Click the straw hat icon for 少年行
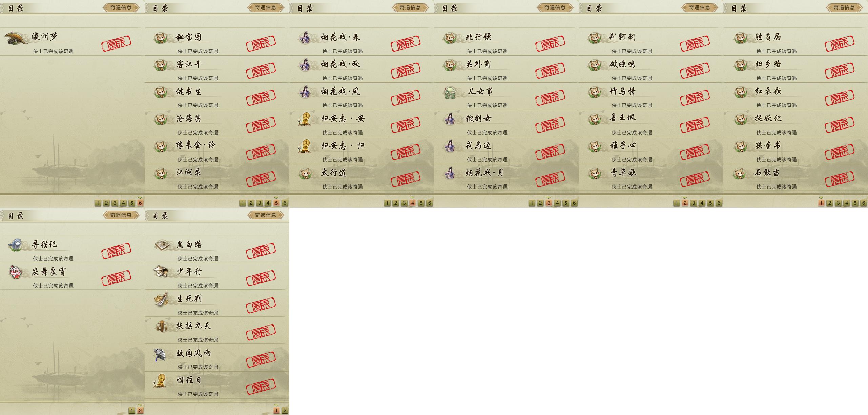 click(161, 272)
